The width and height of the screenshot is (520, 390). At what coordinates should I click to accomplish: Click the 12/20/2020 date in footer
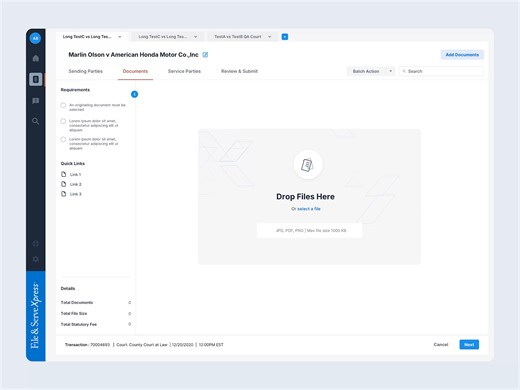coord(182,345)
